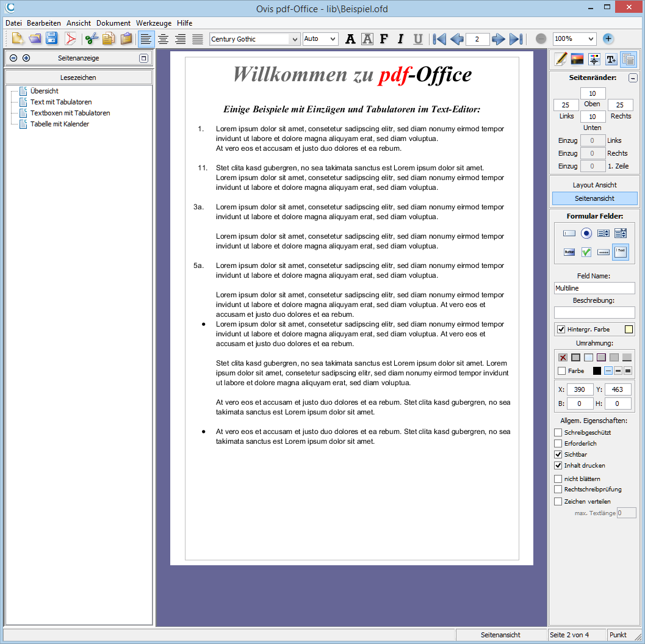The image size is (645, 644).
Task: Insert a combo box form field
Action: pyautogui.click(x=621, y=233)
